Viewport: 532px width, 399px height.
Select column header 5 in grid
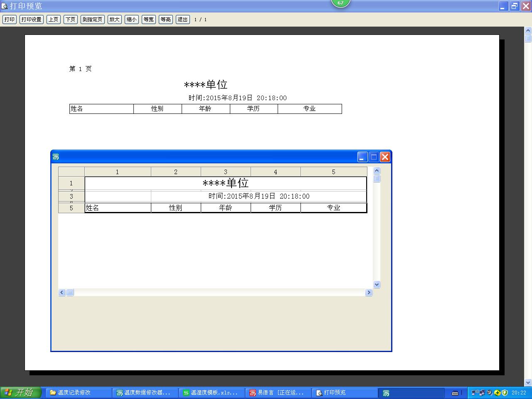point(334,172)
